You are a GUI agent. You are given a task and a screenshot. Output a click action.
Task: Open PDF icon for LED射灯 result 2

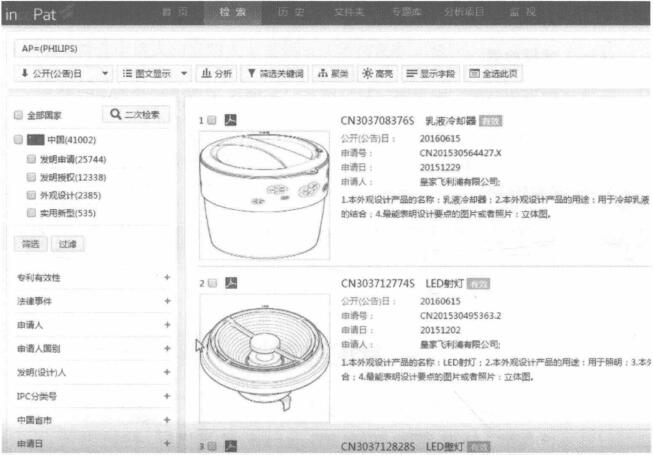click(x=231, y=283)
